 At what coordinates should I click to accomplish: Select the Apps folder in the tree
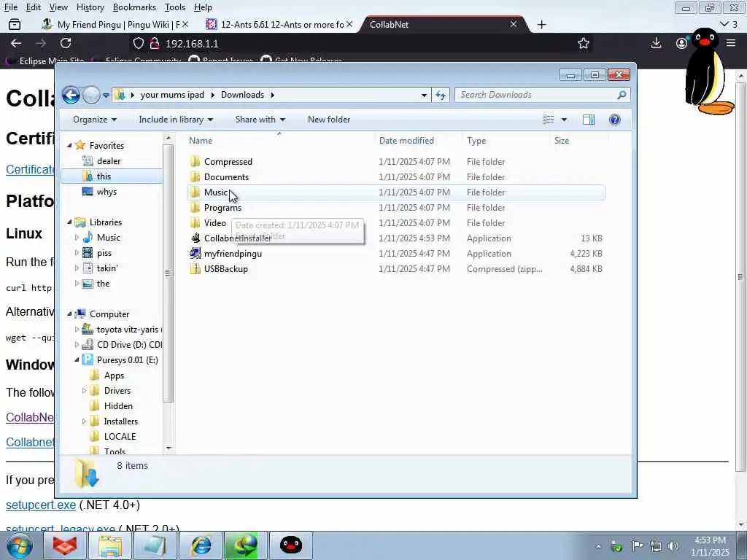[x=114, y=376]
